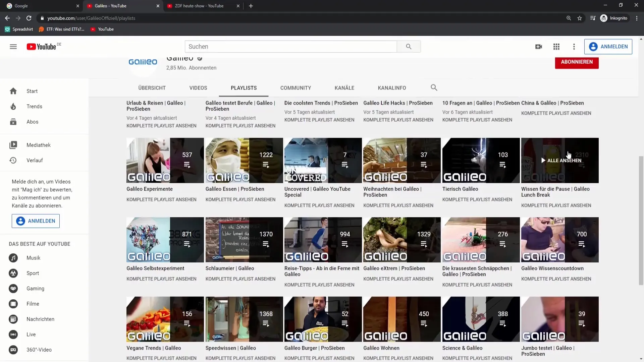This screenshot has width=644, height=362.
Task: Open Galileo Selbstexperiment thumbnail
Action: tap(165, 240)
